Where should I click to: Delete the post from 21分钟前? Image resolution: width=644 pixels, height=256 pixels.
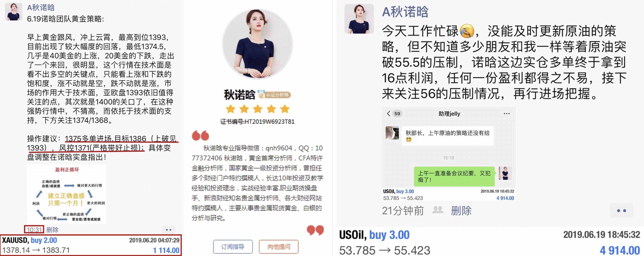461,211
